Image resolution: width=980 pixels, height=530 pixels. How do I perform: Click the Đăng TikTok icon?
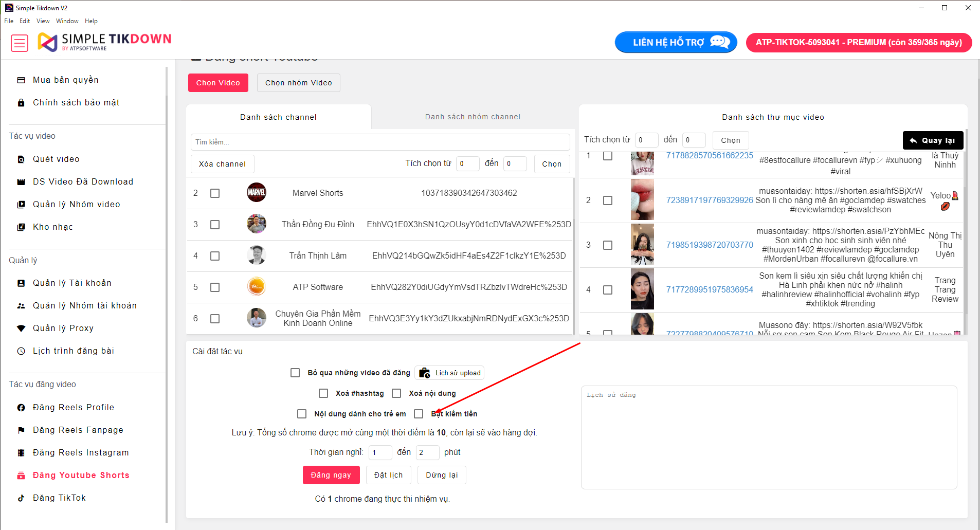click(x=21, y=498)
